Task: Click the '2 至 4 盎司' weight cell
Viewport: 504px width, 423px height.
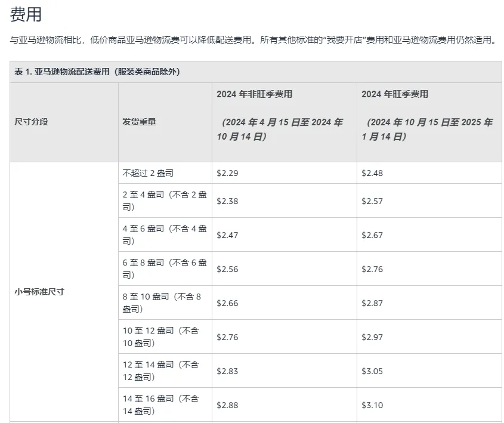Action: point(165,200)
